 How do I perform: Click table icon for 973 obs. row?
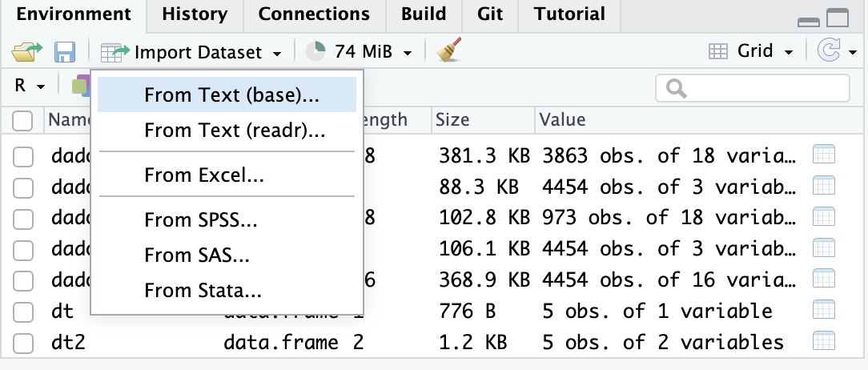824,218
